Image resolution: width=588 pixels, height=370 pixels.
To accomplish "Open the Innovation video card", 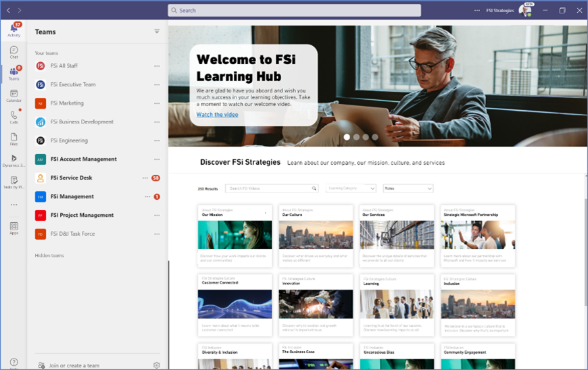I will tap(316, 305).
